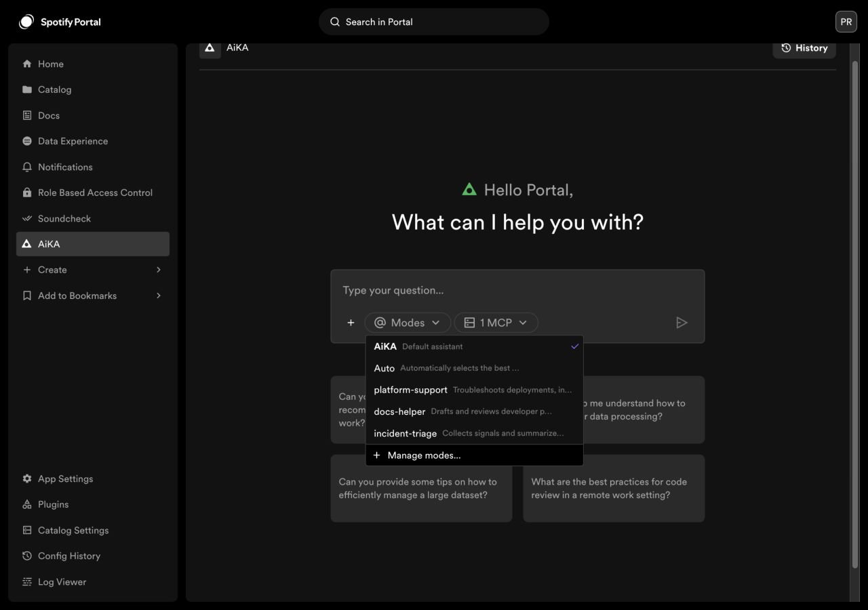Click the Plugins icon
The image size is (868, 610).
(x=27, y=504)
